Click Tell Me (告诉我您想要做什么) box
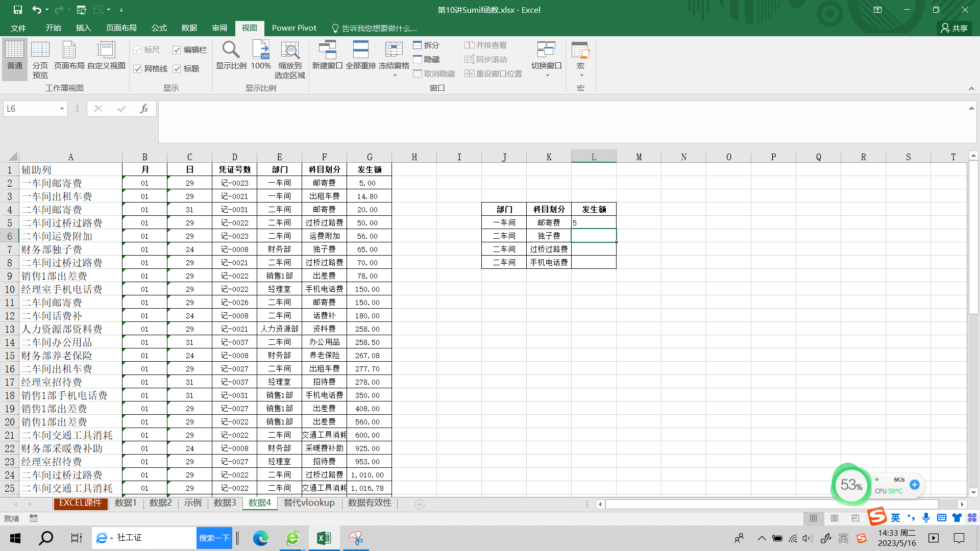Viewport: 980px width, 551px height. pos(374,28)
